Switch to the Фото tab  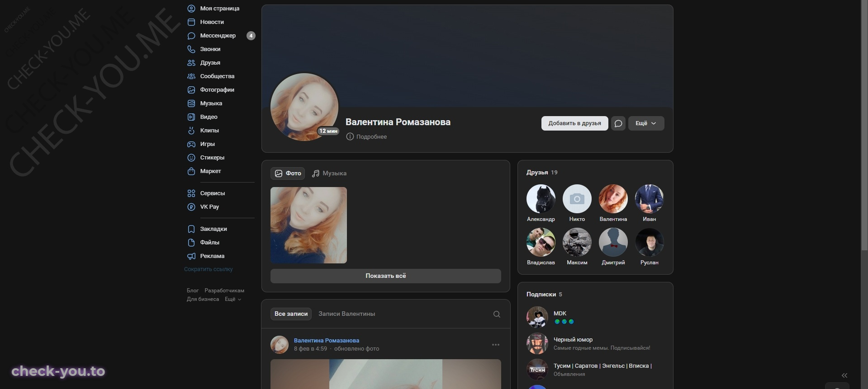(x=288, y=173)
